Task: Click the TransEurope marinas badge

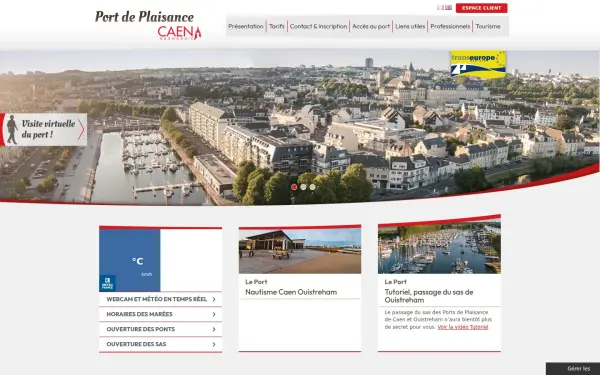Action: click(x=478, y=64)
